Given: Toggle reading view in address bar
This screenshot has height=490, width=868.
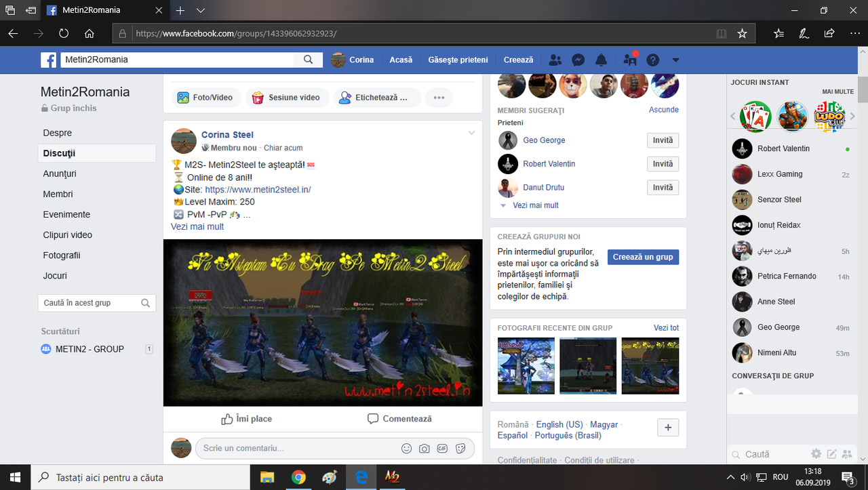Looking at the screenshot, I should (722, 33).
